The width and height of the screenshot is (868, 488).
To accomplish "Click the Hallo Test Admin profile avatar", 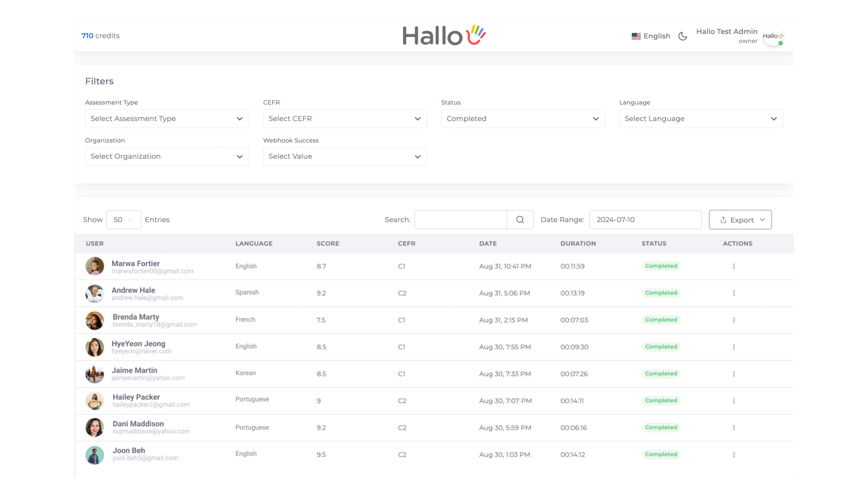I will pyautogui.click(x=773, y=36).
